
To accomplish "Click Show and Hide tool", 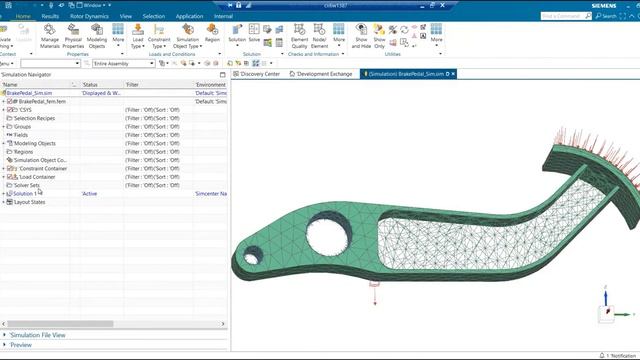I will click(x=361, y=36).
